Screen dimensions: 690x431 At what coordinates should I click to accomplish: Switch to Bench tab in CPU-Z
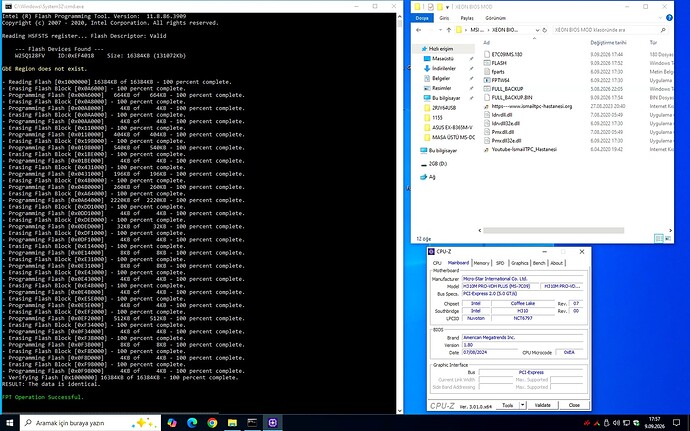[x=539, y=263]
